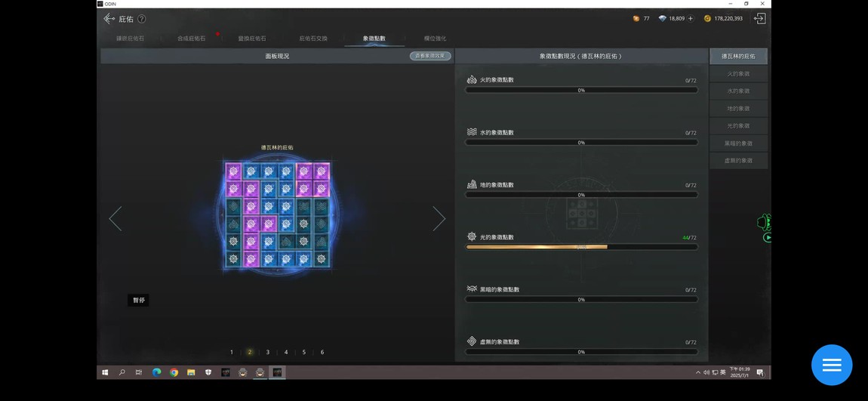
Task: Switch to the 欄位強化 tab
Action: click(x=435, y=39)
